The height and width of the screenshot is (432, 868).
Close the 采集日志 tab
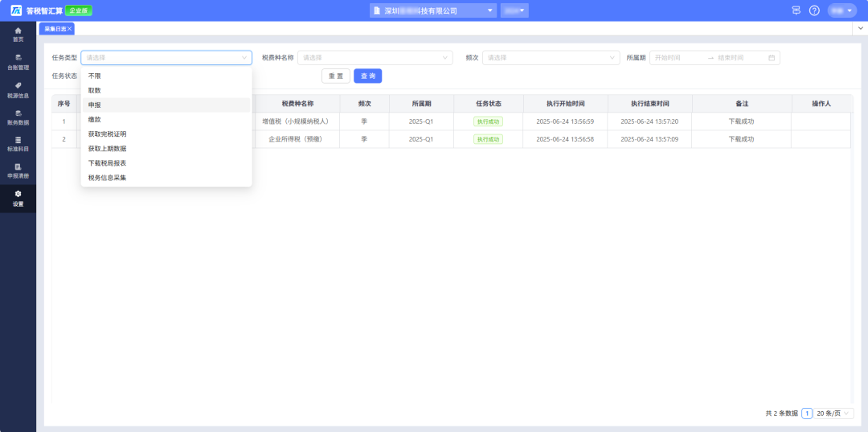click(69, 29)
